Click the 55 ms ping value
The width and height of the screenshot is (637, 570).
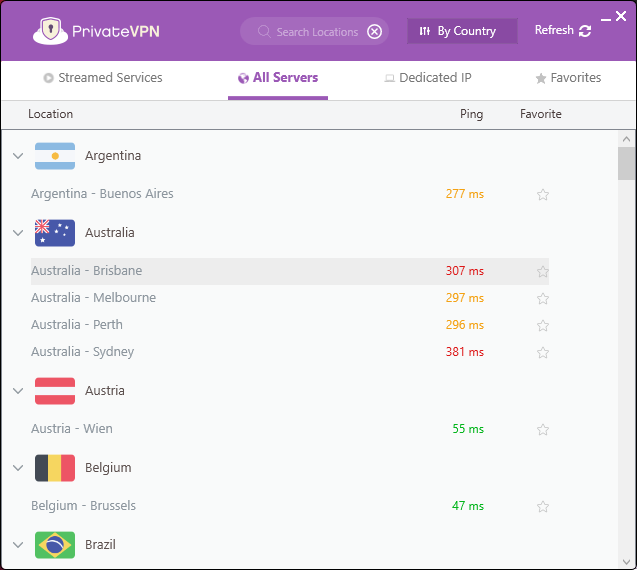pos(468,429)
